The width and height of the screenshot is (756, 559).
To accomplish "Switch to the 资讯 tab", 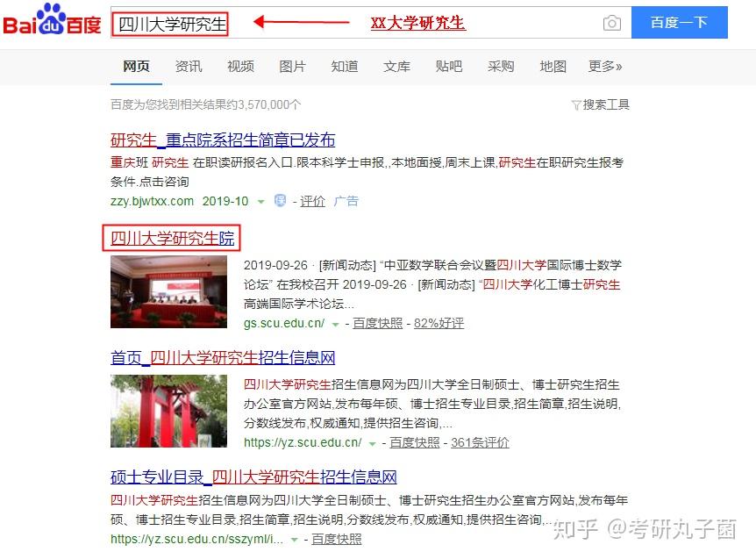I will (189, 66).
